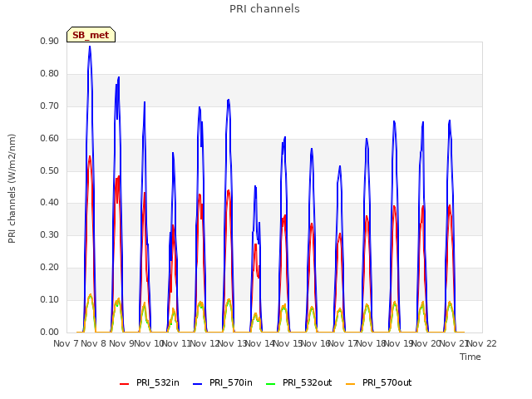Click the Nov 22 x-axis label
The width and height of the screenshot is (532, 399).
482,343
